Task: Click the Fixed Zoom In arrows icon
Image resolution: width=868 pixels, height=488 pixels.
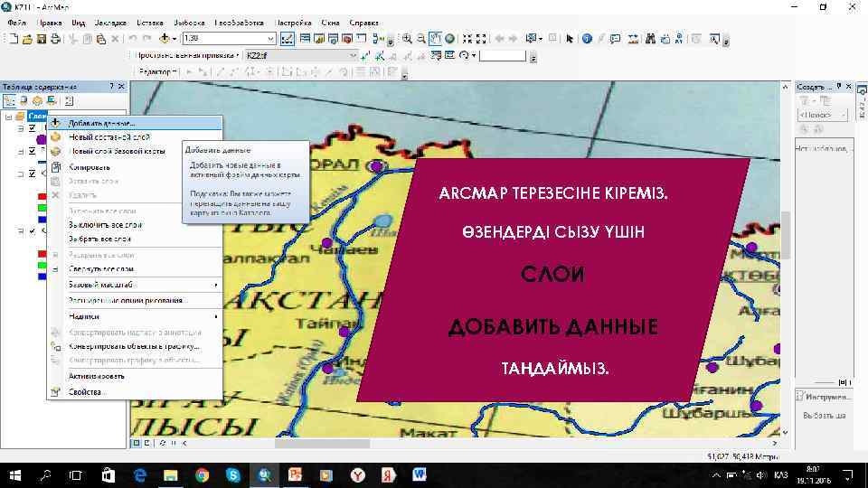Action: (x=467, y=38)
